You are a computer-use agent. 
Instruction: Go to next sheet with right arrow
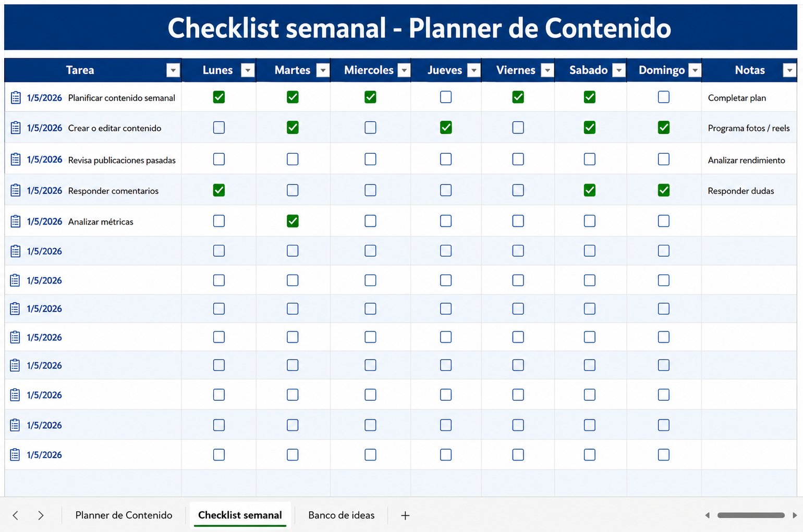(x=41, y=515)
